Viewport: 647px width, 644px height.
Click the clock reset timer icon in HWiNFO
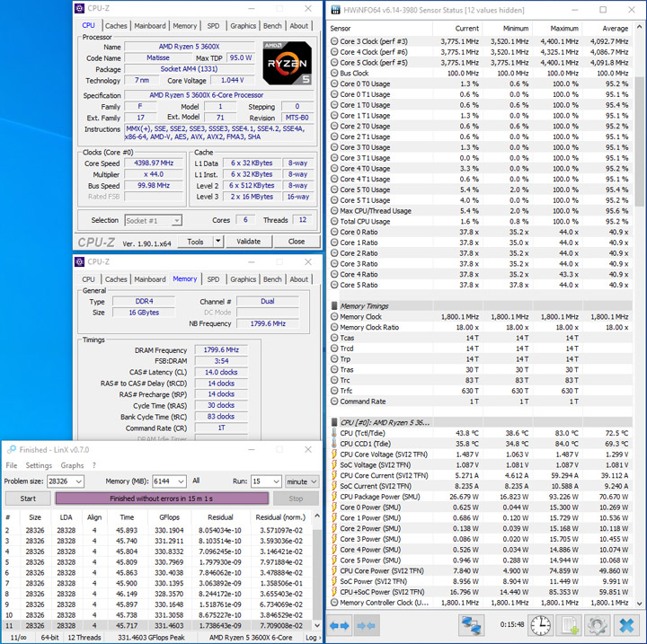pos(541,625)
